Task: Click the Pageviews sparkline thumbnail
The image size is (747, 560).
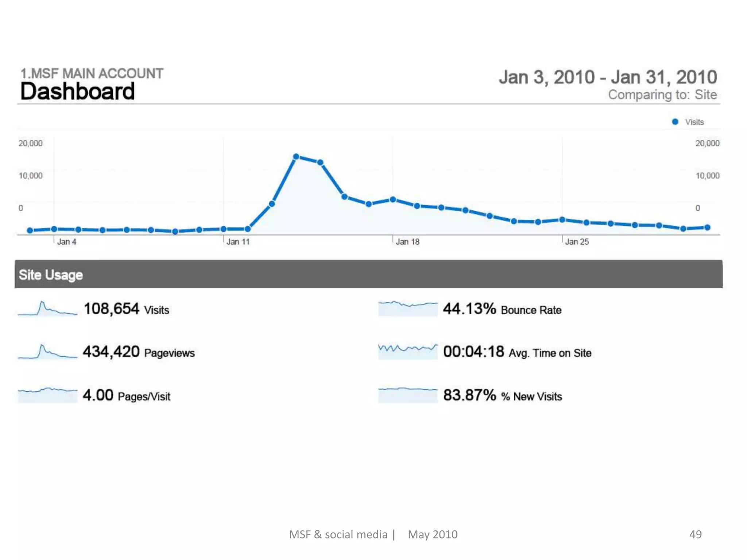Action: tap(47, 352)
